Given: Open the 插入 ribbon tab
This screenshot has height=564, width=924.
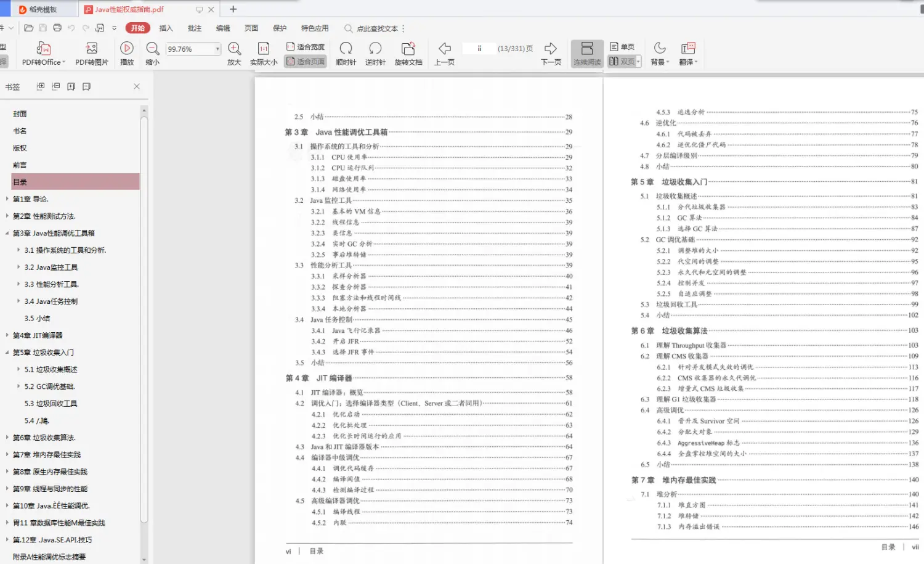Looking at the screenshot, I should point(166,28).
